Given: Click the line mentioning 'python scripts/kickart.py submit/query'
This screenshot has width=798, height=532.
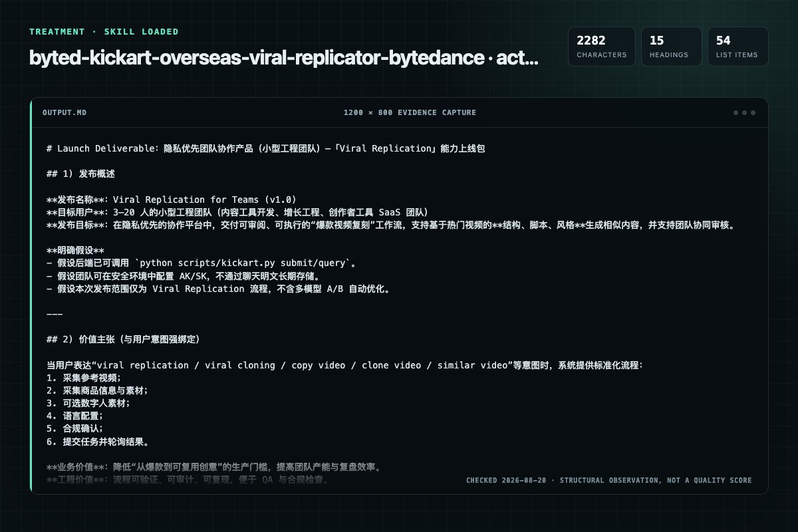Looking at the screenshot, I should (201, 263).
